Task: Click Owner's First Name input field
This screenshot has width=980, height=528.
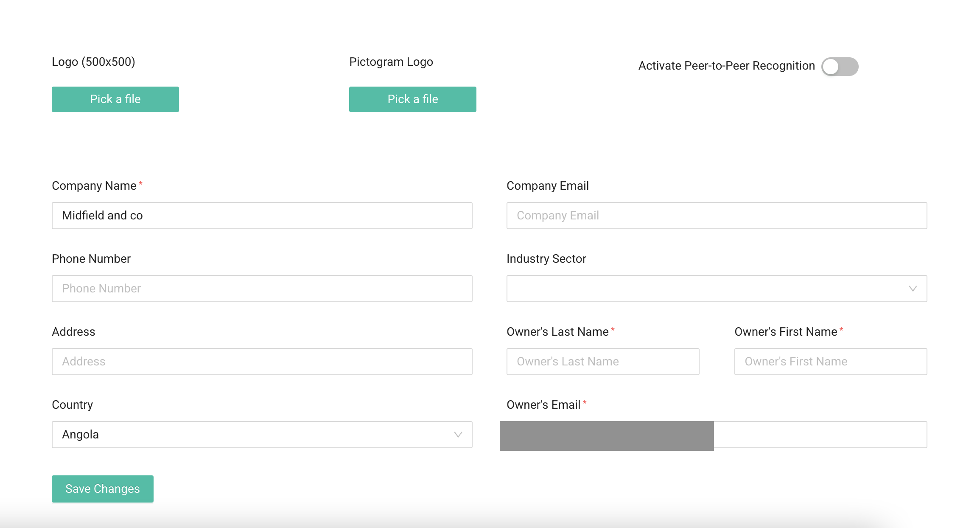Action: tap(830, 362)
